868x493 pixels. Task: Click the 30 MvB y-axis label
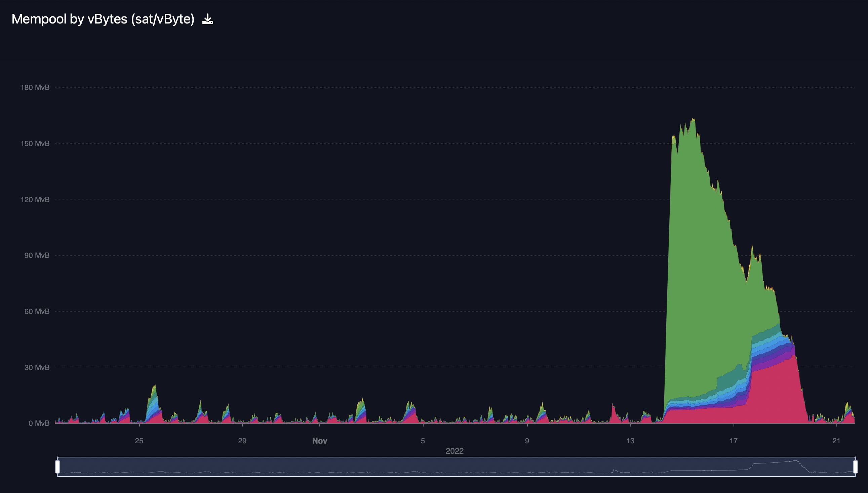pyautogui.click(x=37, y=367)
